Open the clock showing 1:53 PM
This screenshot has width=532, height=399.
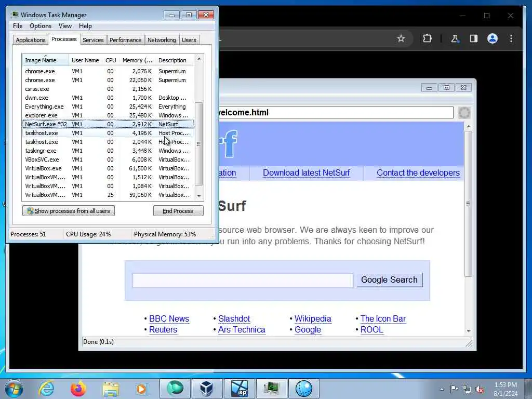506,389
